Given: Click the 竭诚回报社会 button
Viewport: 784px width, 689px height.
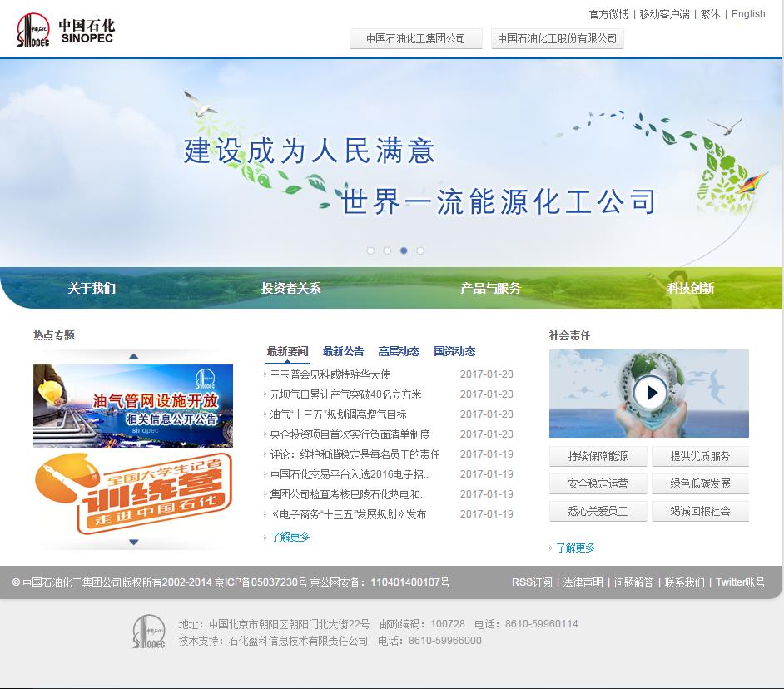Looking at the screenshot, I should [700, 511].
